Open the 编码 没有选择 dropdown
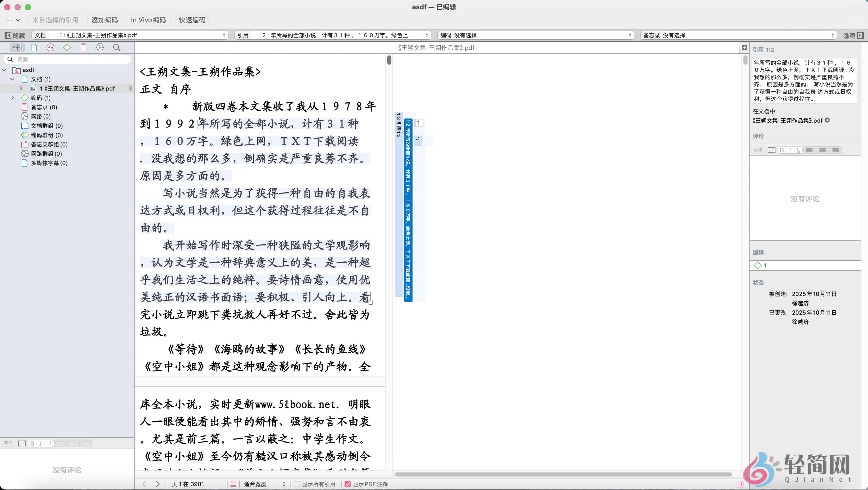The width and height of the screenshot is (868, 490). [x=535, y=35]
